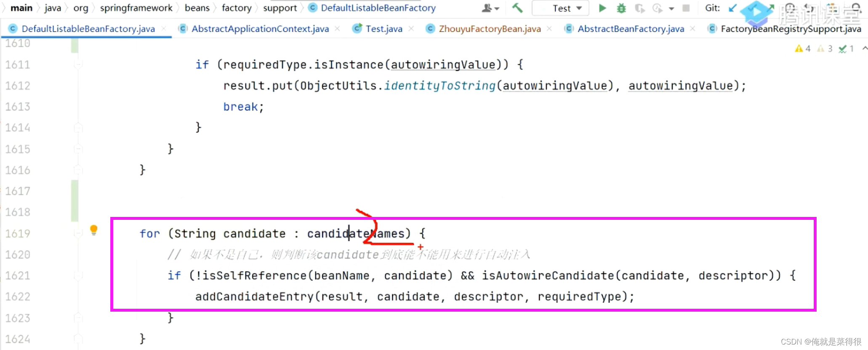868x350 pixels.
Task: Open the Test.java editor tab
Action: (x=384, y=29)
